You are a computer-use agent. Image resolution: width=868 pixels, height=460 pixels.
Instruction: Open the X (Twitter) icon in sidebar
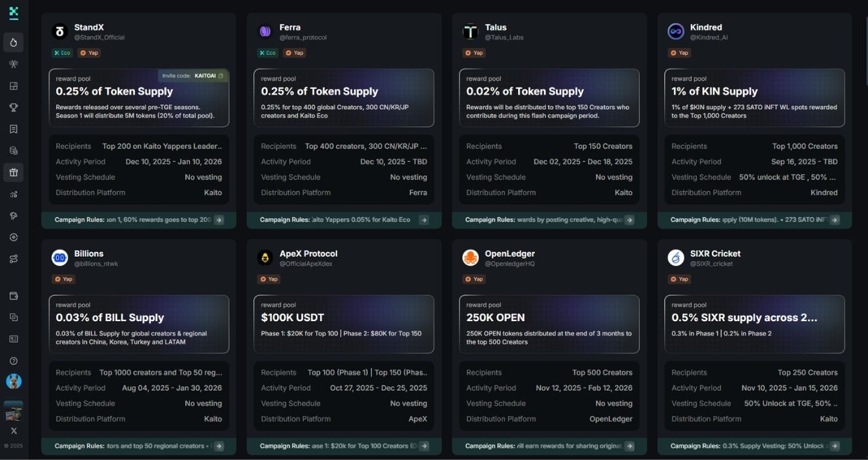point(14,431)
